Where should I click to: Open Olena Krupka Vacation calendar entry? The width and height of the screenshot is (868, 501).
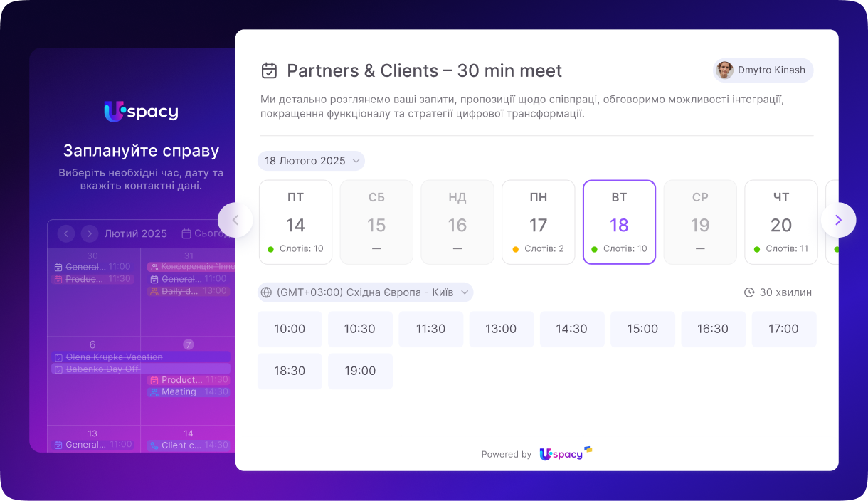(x=114, y=357)
